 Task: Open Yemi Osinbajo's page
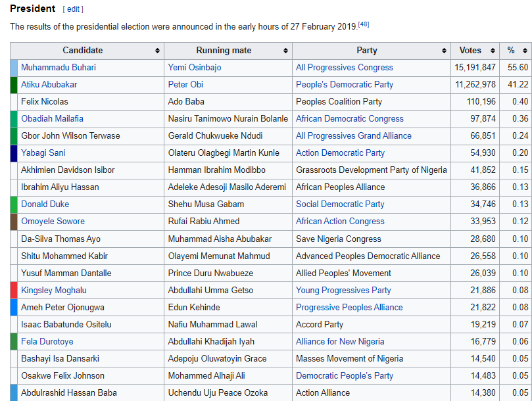[195, 67]
